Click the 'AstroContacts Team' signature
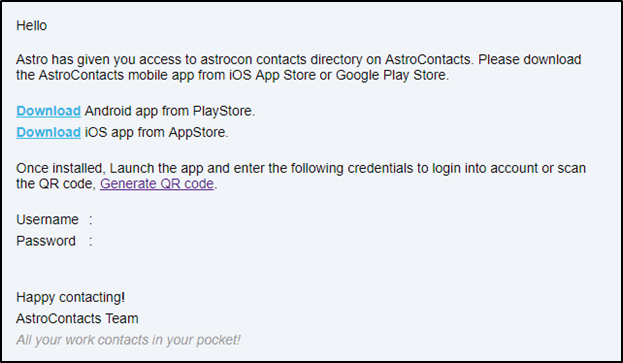The image size is (623, 363). click(x=77, y=319)
